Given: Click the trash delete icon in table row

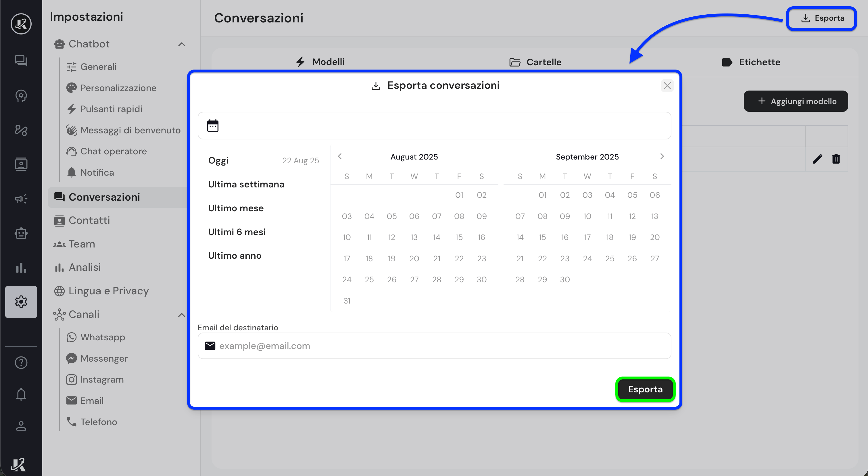Looking at the screenshot, I should pyautogui.click(x=836, y=159).
